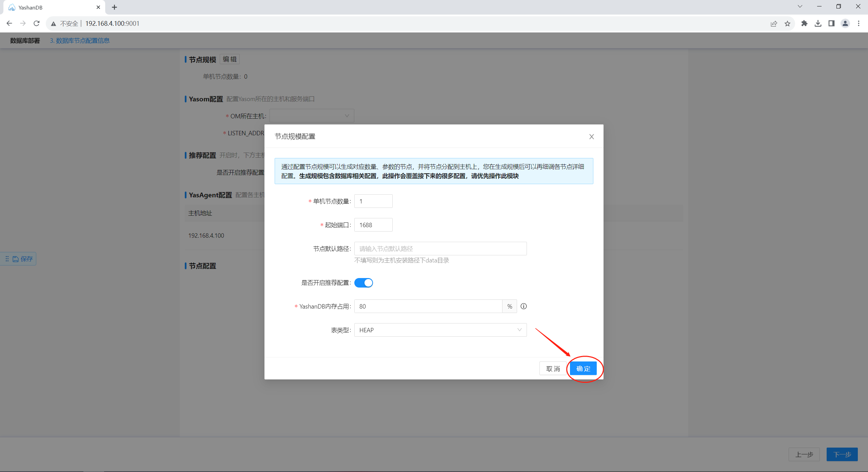Bookmark this page star icon
Screen dimensions: 868x472
[x=787, y=23]
